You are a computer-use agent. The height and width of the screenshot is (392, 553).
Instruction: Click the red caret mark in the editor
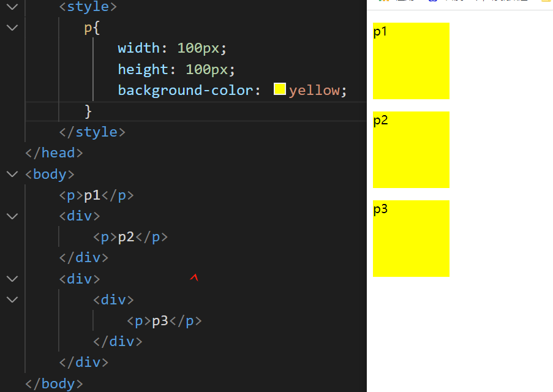point(194,277)
